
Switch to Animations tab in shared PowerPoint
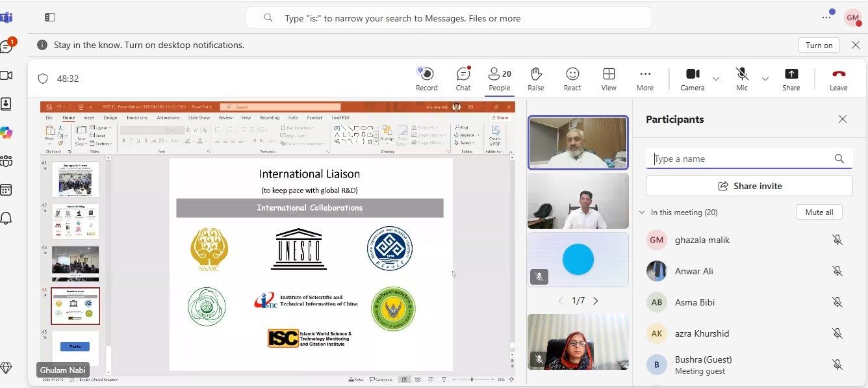click(x=168, y=118)
